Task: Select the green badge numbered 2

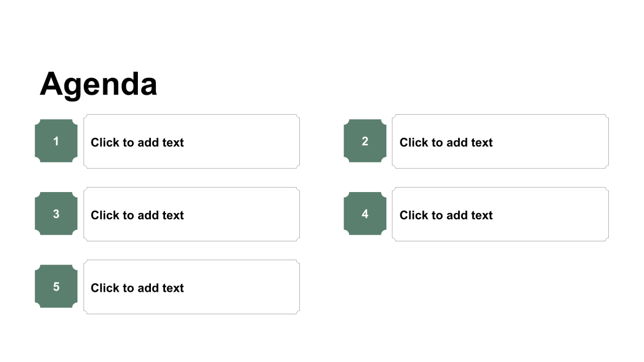Action: click(x=365, y=141)
